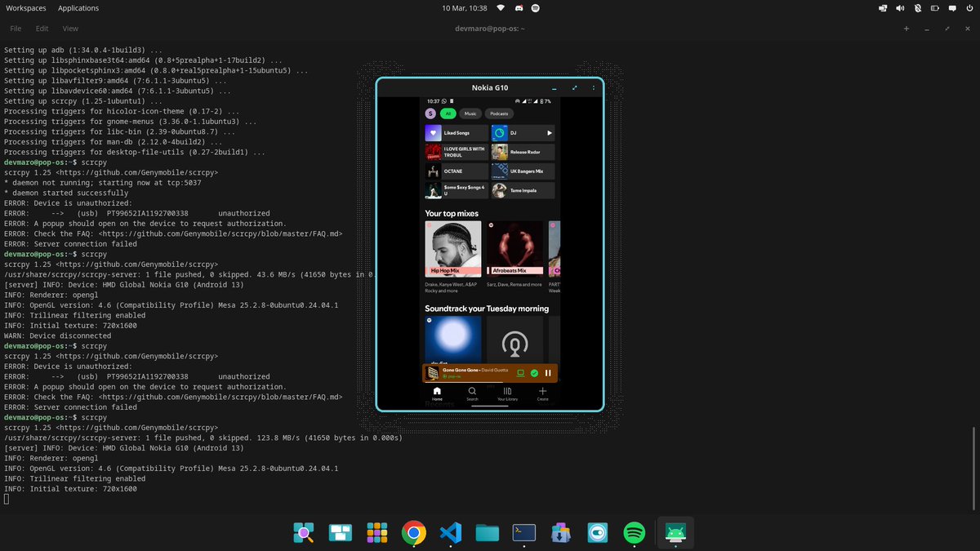Click the connect-device icon in now-playing bar
Screen dimensions: 980x551
tap(520, 373)
